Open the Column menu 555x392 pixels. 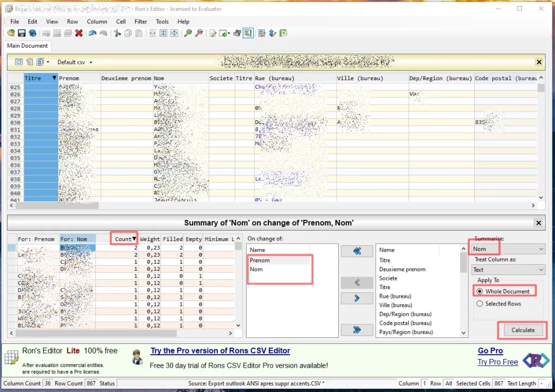[x=97, y=22]
